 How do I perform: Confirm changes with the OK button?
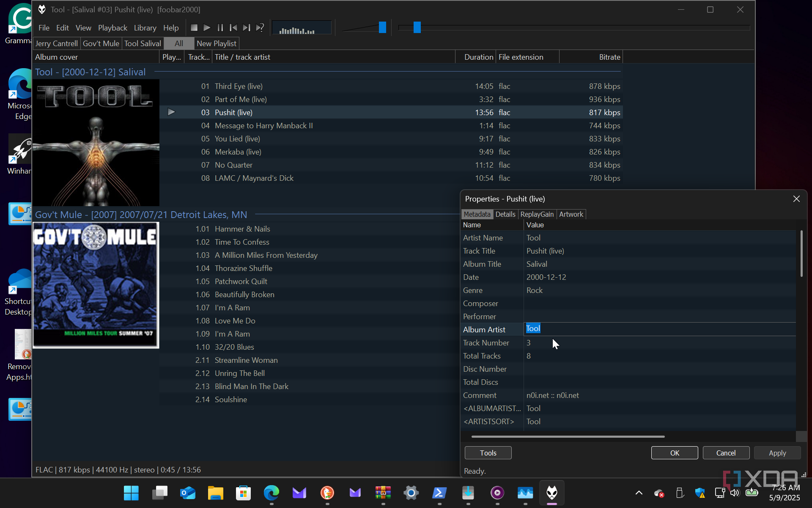tap(675, 453)
